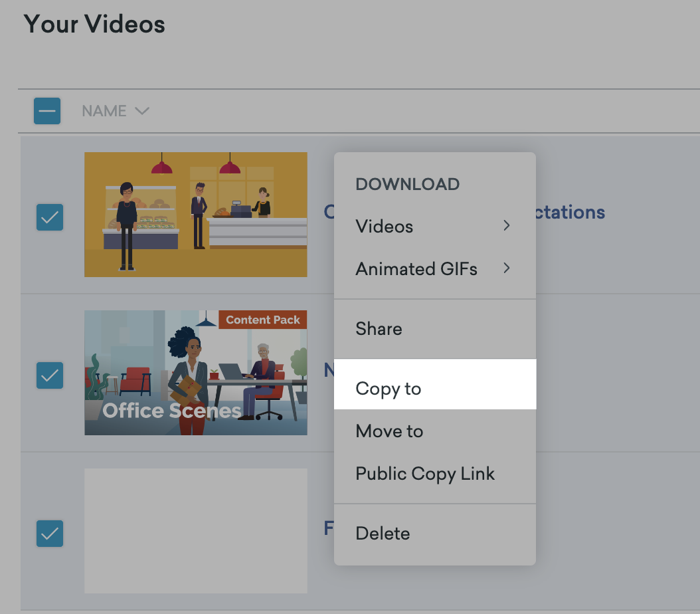Click Public Copy Link option
This screenshot has width=700, height=614.
coord(425,474)
